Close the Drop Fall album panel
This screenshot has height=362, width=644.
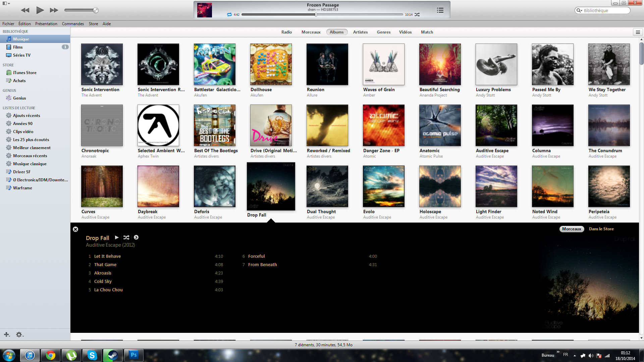(75, 229)
